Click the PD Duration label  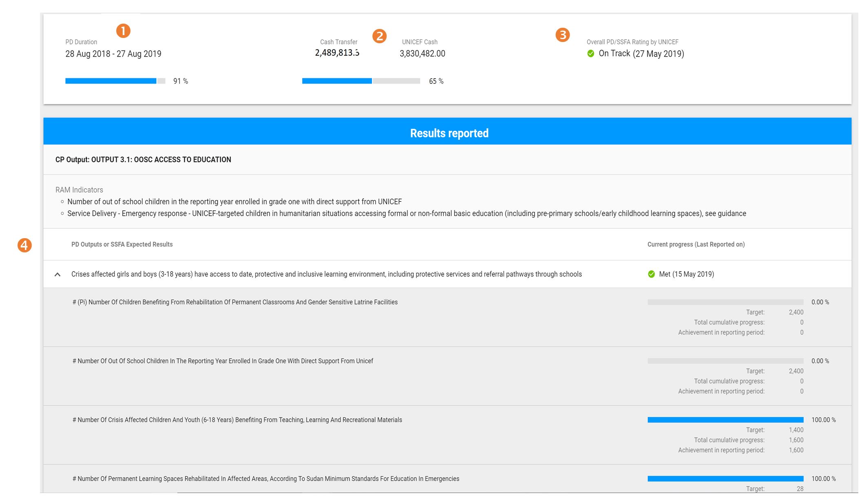pyautogui.click(x=81, y=42)
